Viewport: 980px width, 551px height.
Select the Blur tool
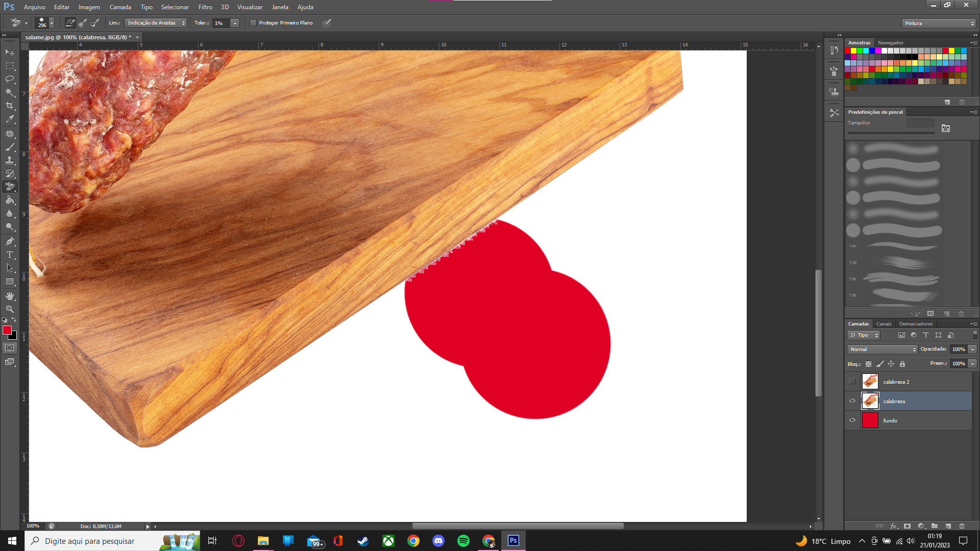pyautogui.click(x=10, y=213)
